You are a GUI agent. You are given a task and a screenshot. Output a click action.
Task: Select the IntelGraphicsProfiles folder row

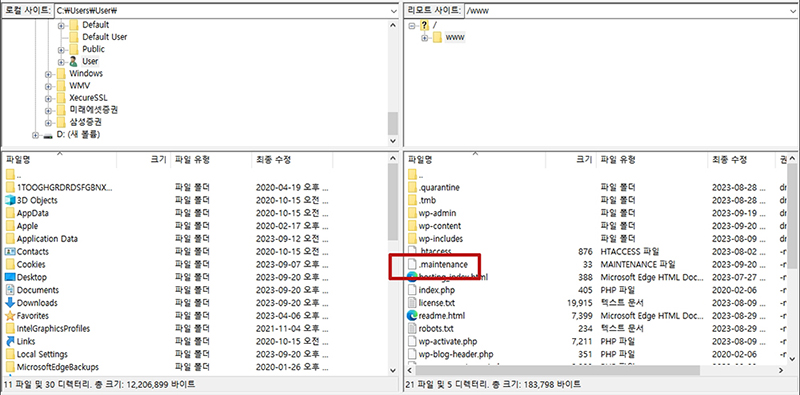click(x=195, y=328)
